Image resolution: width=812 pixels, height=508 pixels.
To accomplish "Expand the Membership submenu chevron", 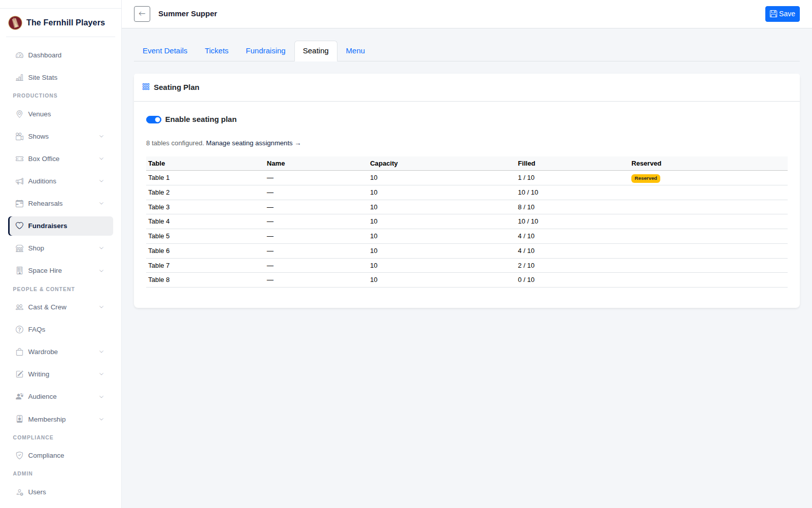I will (101, 419).
